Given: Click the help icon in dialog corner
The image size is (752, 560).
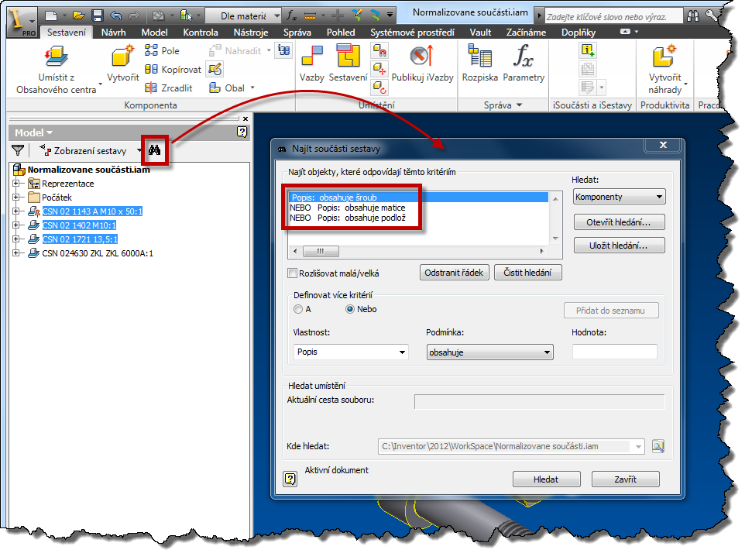Looking at the screenshot, I should click(290, 479).
